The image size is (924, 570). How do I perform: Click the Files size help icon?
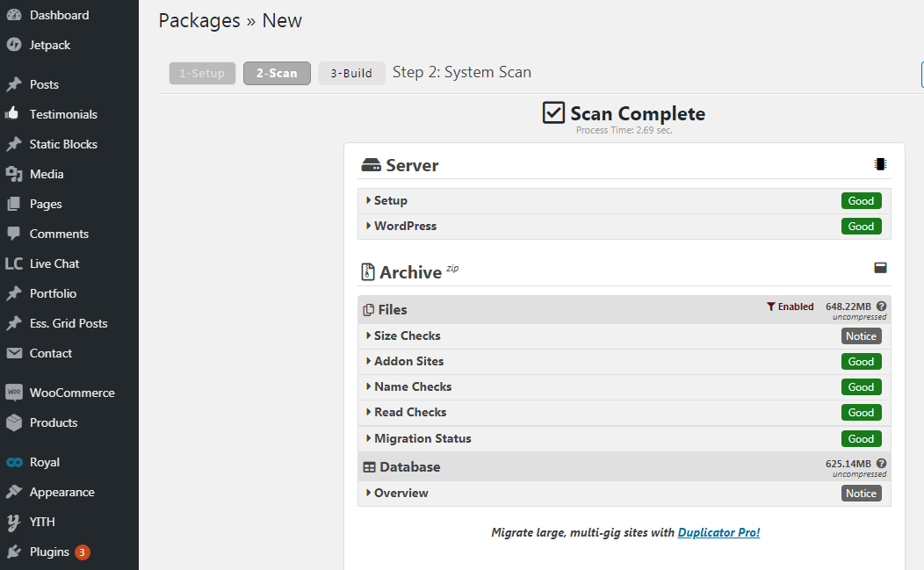(881, 307)
